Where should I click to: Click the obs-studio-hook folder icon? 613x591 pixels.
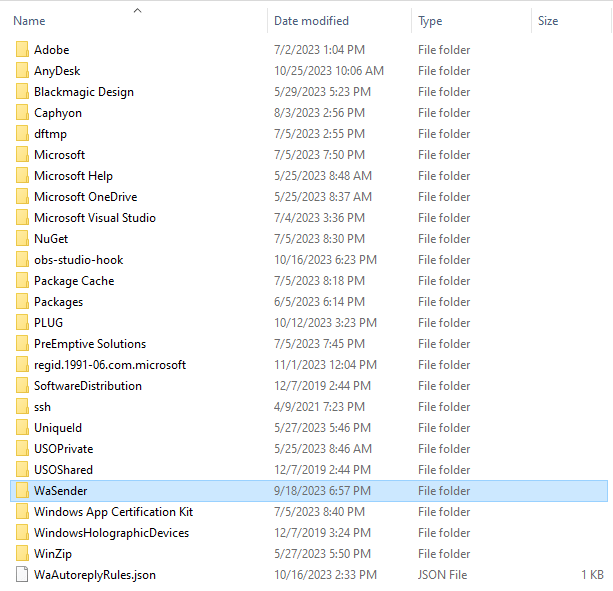[x=22, y=260]
